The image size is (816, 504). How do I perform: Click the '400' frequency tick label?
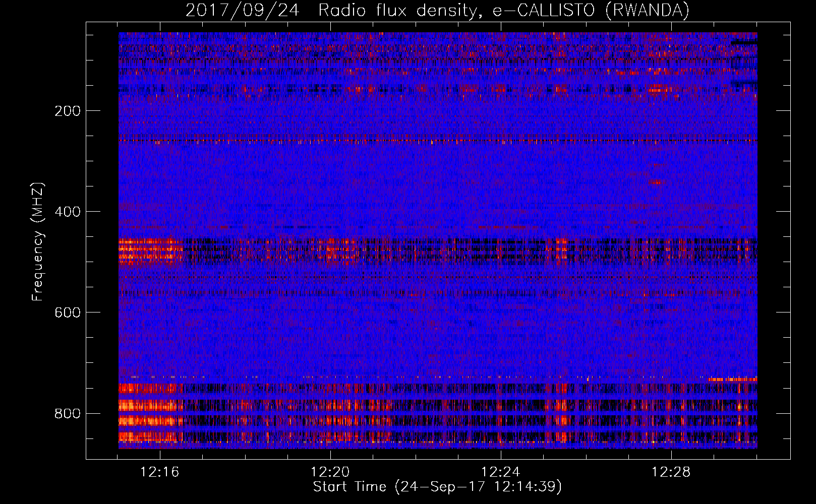67,212
